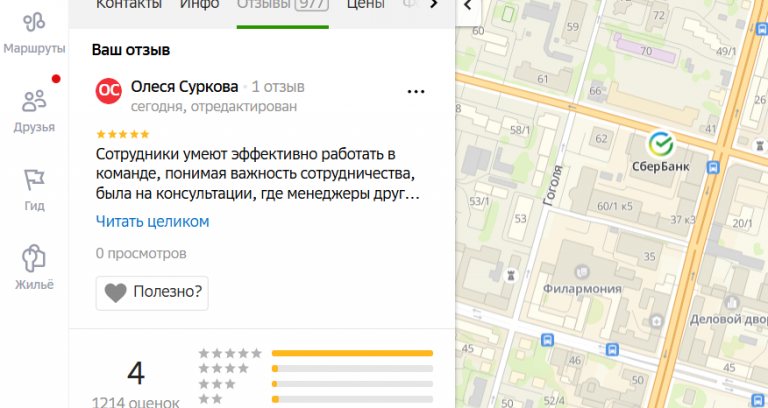Expand review via Читать целиком link

point(152,221)
